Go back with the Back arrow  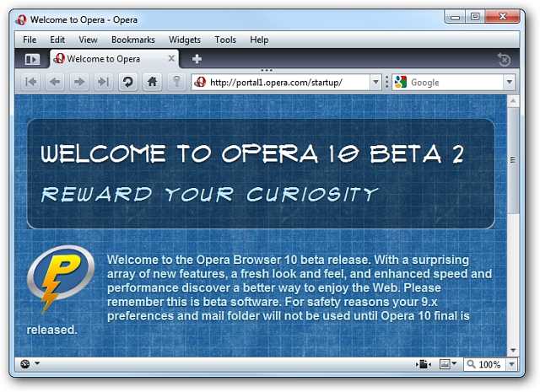pos(55,82)
